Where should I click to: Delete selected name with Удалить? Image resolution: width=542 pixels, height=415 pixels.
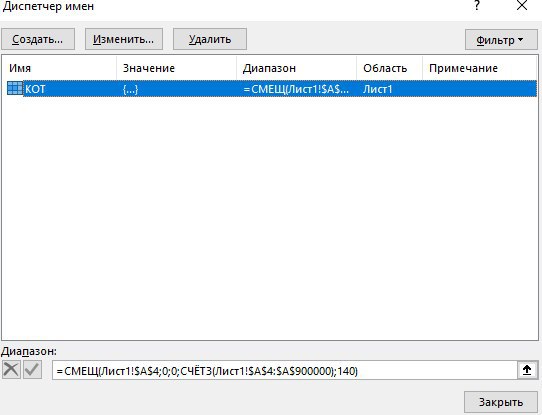coord(210,39)
